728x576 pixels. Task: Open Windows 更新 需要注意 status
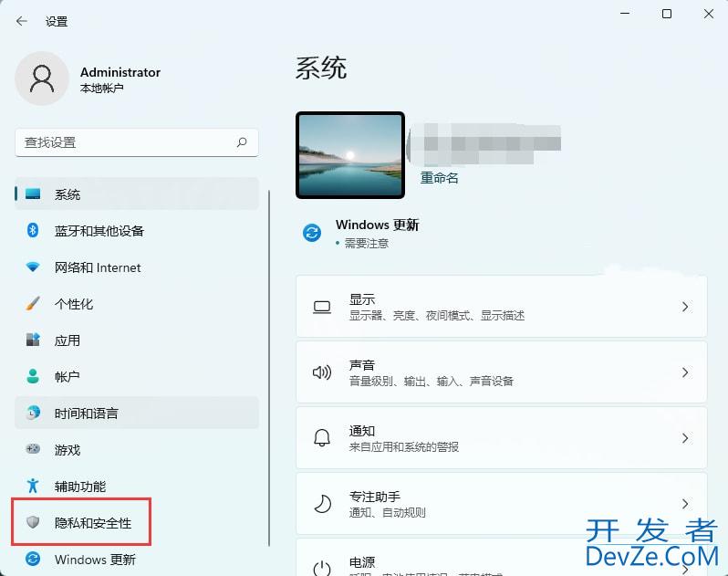[360, 233]
